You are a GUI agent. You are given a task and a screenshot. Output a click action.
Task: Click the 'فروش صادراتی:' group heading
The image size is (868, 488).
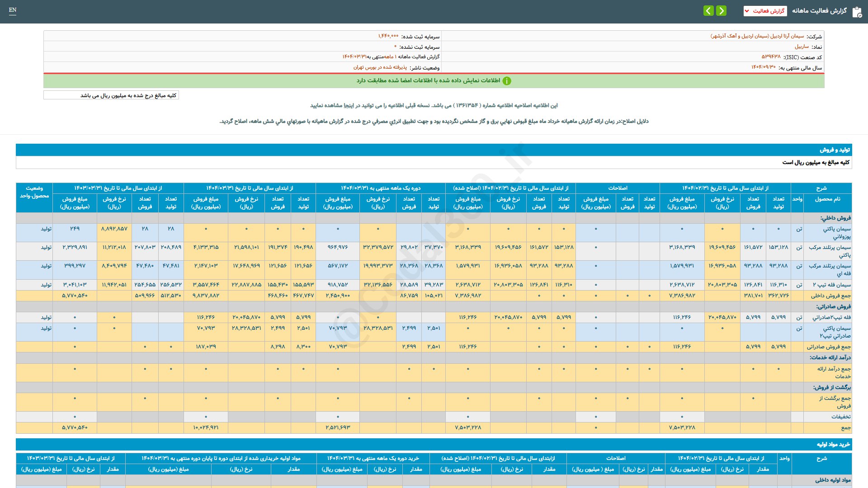coord(833,306)
